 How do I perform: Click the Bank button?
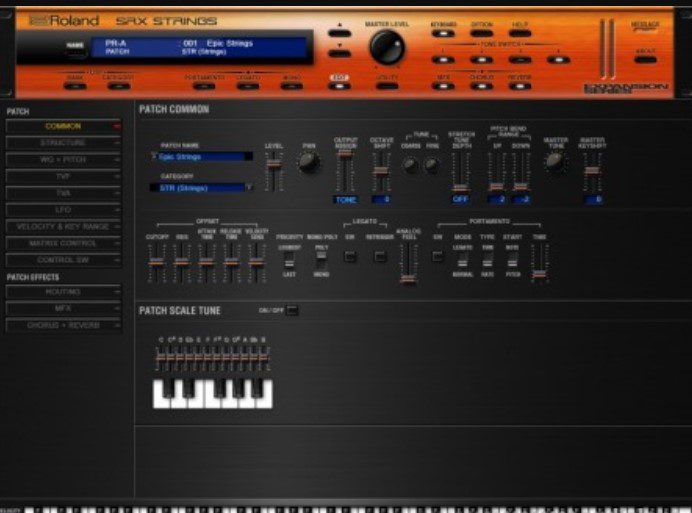tap(75, 86)
